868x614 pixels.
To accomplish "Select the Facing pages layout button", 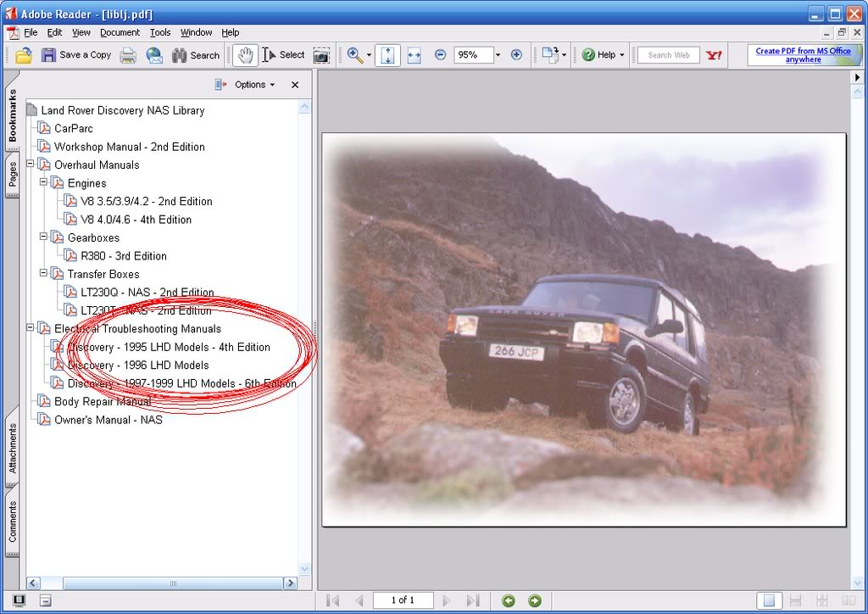I will click(848, 600).
